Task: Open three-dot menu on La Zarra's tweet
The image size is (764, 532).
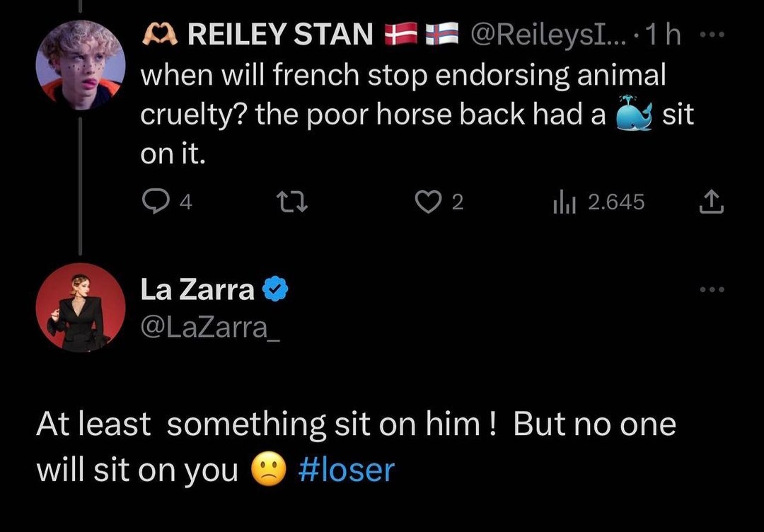Action: click(713, 290)
